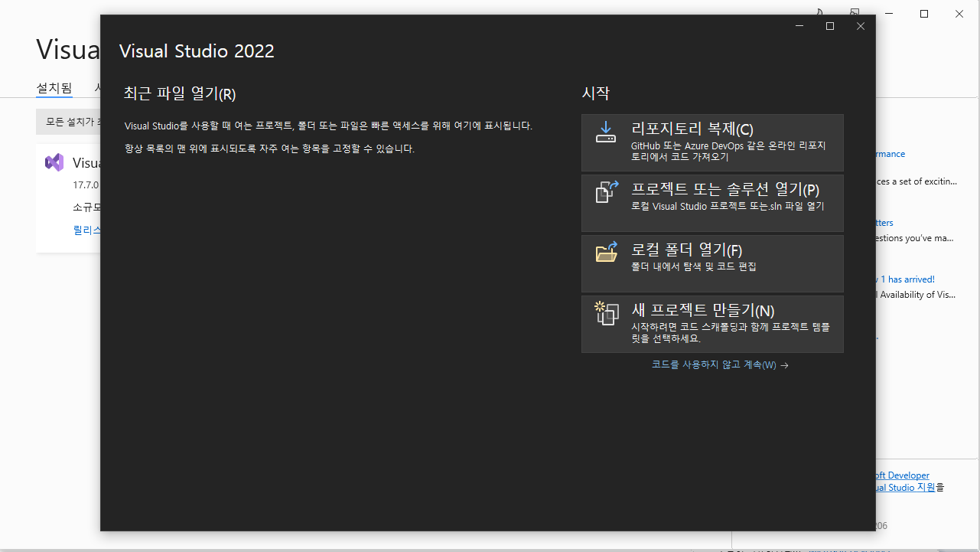Image resolution: width=980 pixels, height=552 pixels.
Task: Click the '폴더 내에서 탐색 및 코드 편집' description
Action: (x=694, y=266)
